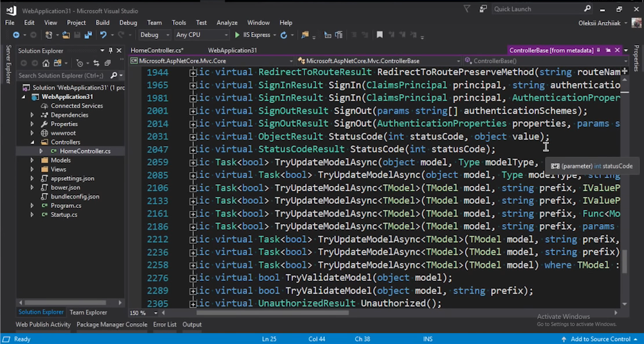Expand the Views folder node
The height and width of the screenshot is (344, 644).
[x=32, y=169]
